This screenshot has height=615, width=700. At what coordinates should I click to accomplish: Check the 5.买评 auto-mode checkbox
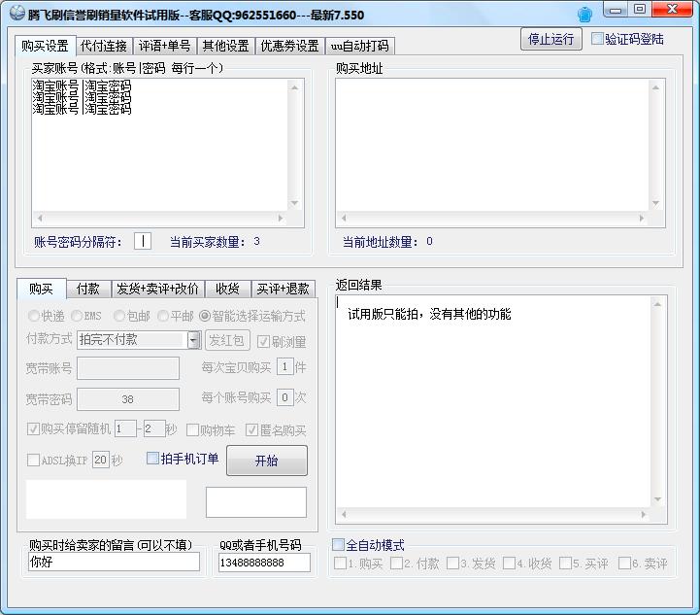pos(566,564)
